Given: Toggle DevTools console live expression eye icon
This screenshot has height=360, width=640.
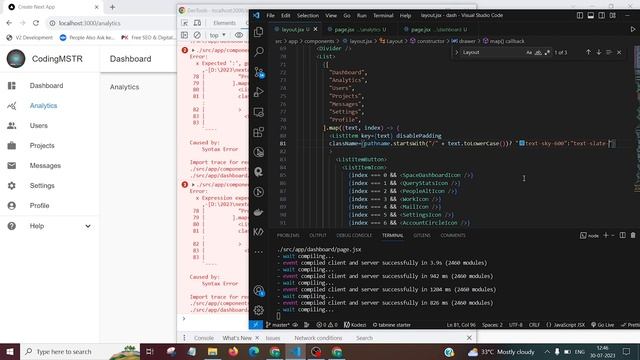Looking at the screenshot, I should click(239, 35).
